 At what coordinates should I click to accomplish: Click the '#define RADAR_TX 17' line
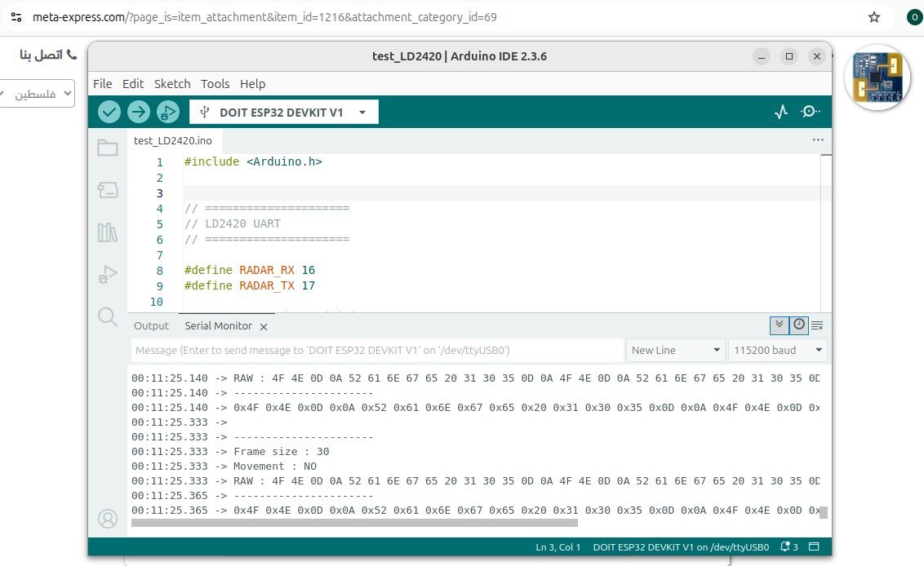click(250, 285)
